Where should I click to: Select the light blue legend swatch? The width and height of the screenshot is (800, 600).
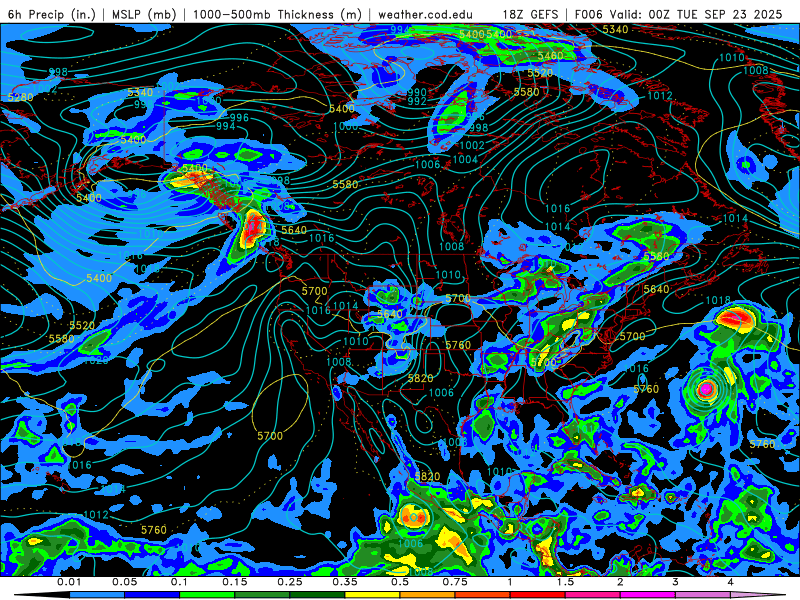point(97,595)
